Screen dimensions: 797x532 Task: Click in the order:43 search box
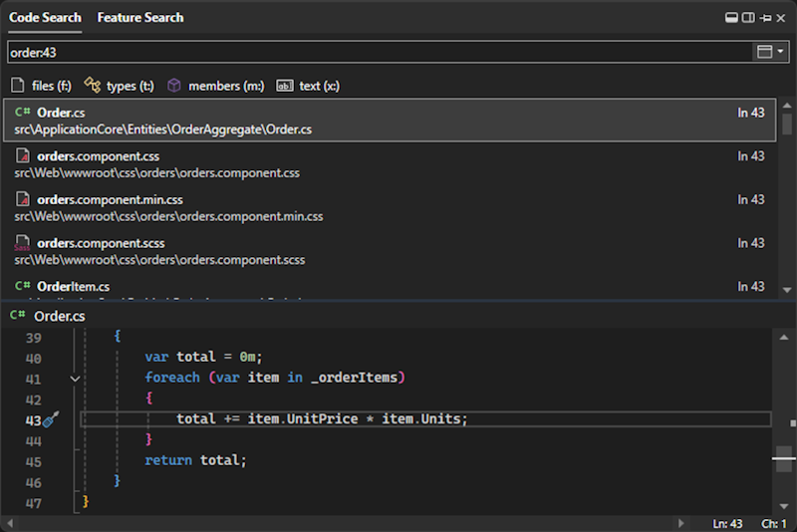coord(379,52)
